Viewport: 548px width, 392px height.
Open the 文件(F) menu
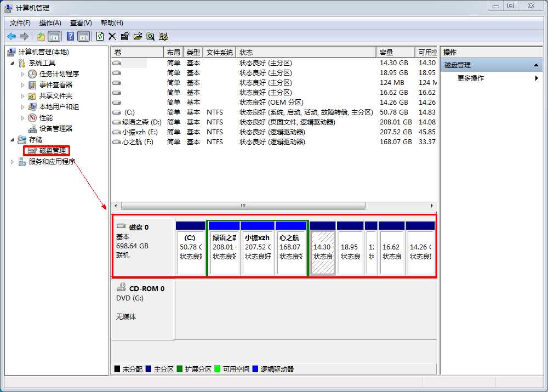[20, 23]
